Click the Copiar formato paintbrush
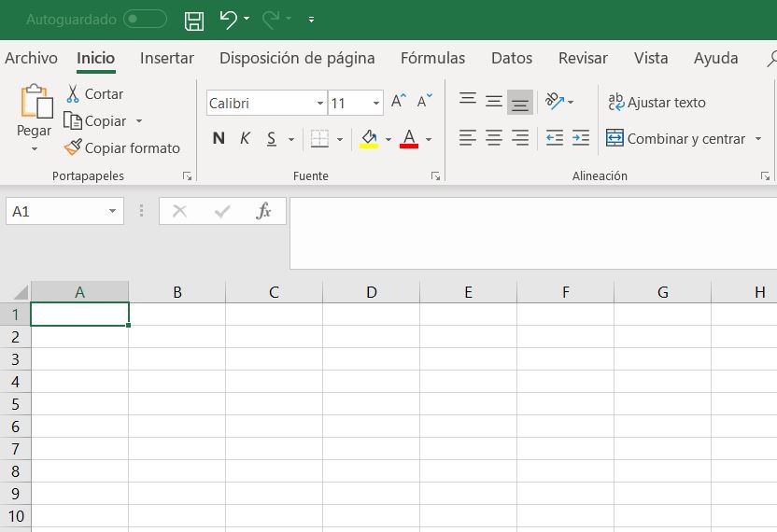Image resolution: width=777 pixels, height=532 pixels. 73,147
